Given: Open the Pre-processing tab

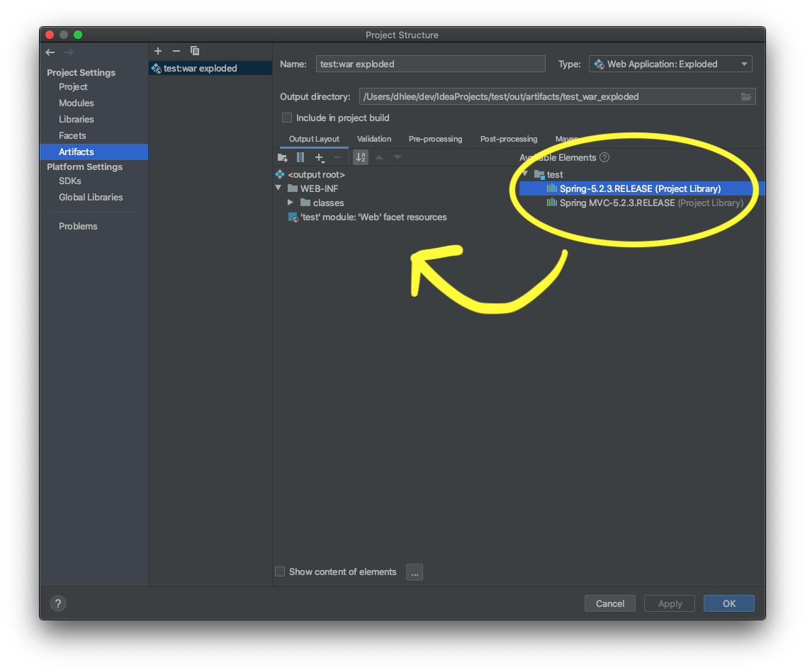Looking at the screenshot, I should click(x=435, y=139).
